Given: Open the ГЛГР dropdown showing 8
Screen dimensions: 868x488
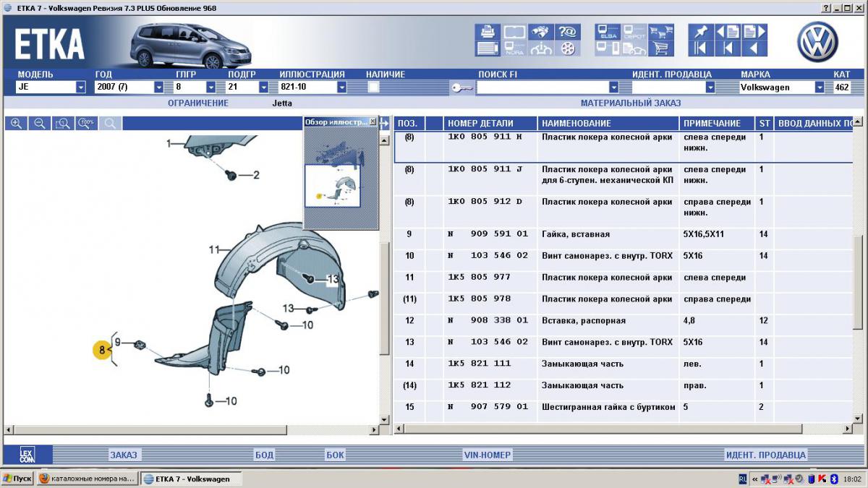Looking at the screenshot, I should [x=211, y=87].
